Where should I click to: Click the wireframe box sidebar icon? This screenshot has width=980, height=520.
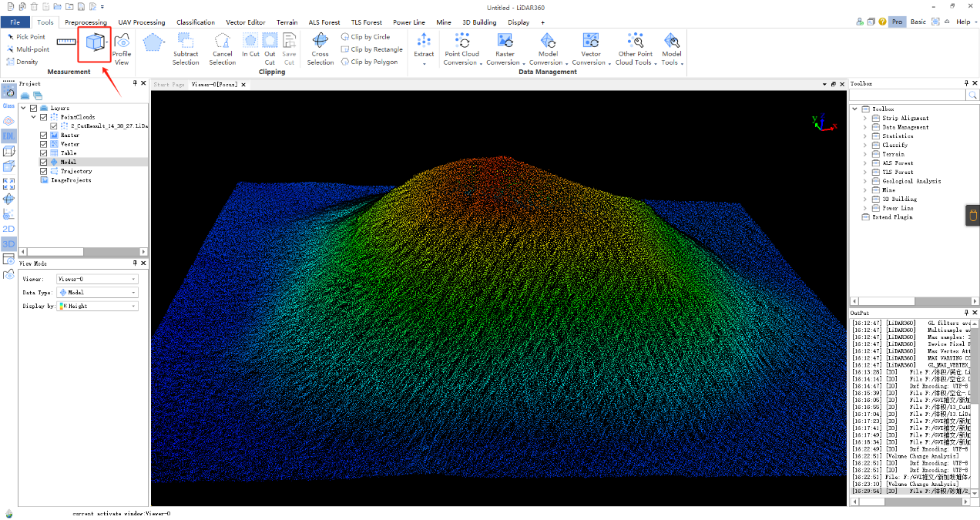tap(8, 151)
